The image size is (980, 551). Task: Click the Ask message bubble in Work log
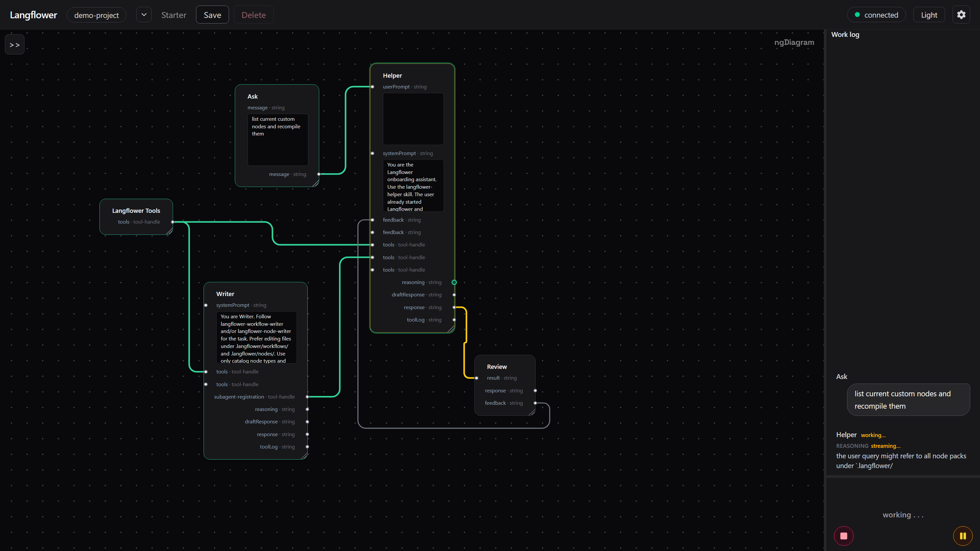pyautogui.click(x=908, y=400)
